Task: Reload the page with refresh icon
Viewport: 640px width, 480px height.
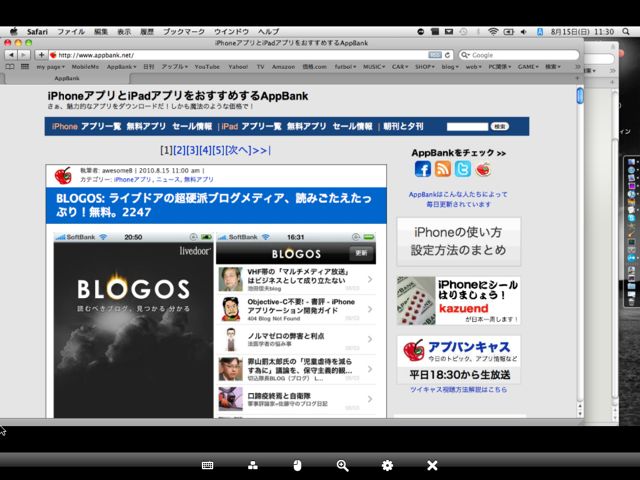Action: click(x=448, y=55)
